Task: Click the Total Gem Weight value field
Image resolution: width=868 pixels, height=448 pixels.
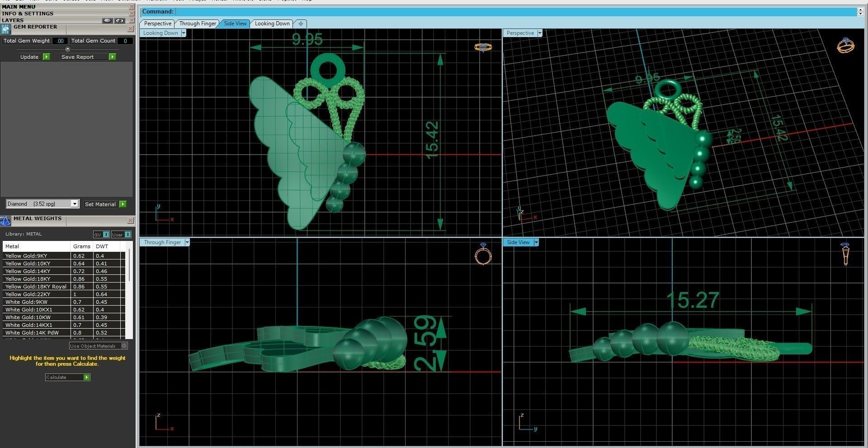Action: [61, 41]
